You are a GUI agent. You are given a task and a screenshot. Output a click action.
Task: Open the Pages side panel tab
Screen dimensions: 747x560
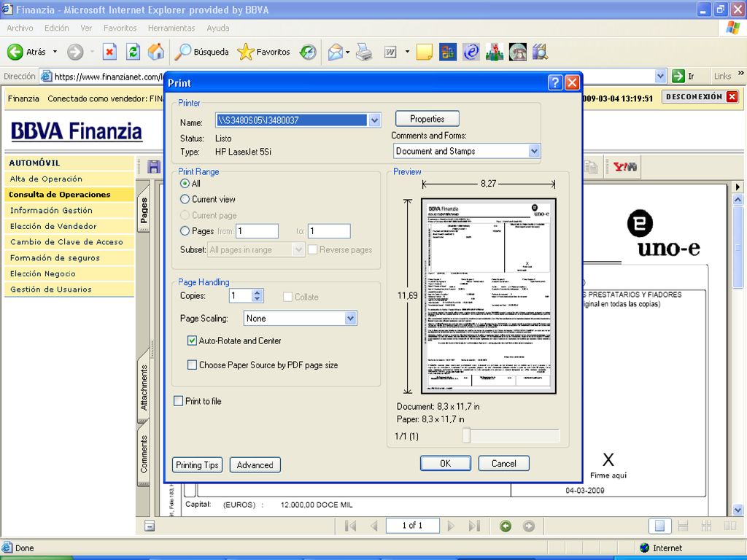pos(144,210)
